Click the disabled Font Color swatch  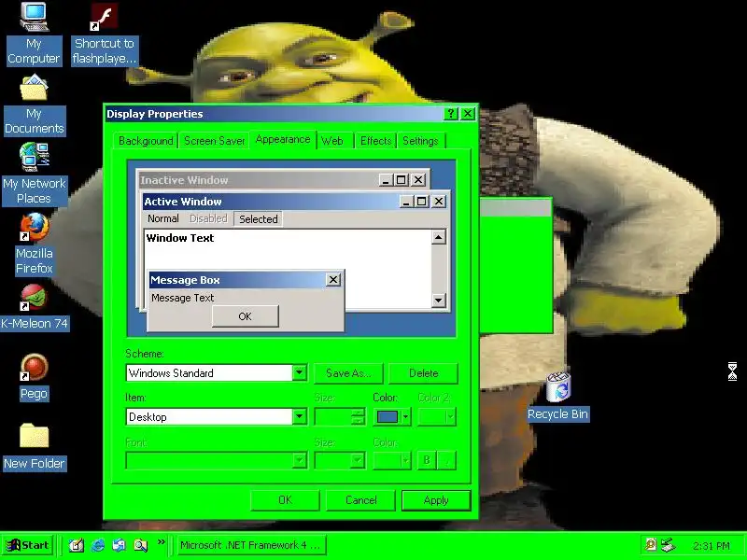click(x=391, y=460)
